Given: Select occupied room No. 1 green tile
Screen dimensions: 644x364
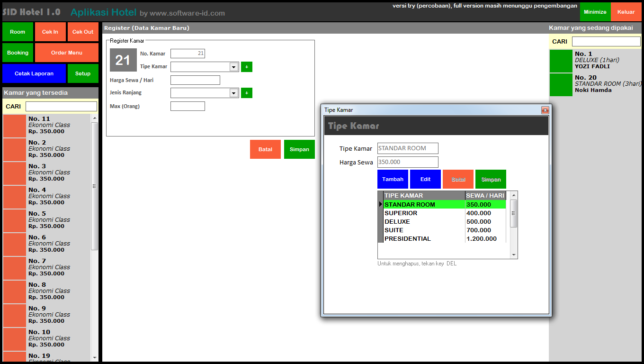Looking at the screenshot, I should click(561, 61).
